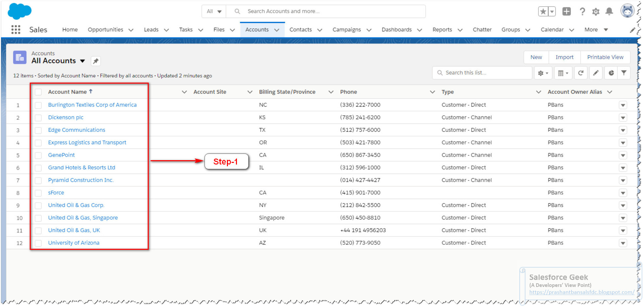Open the Filters funnel icon
The image size is (644, 307).
624,73
